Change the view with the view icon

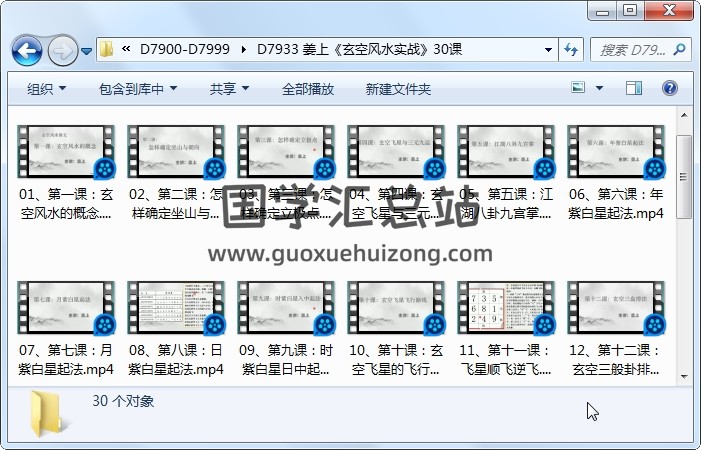coord(578,87)
